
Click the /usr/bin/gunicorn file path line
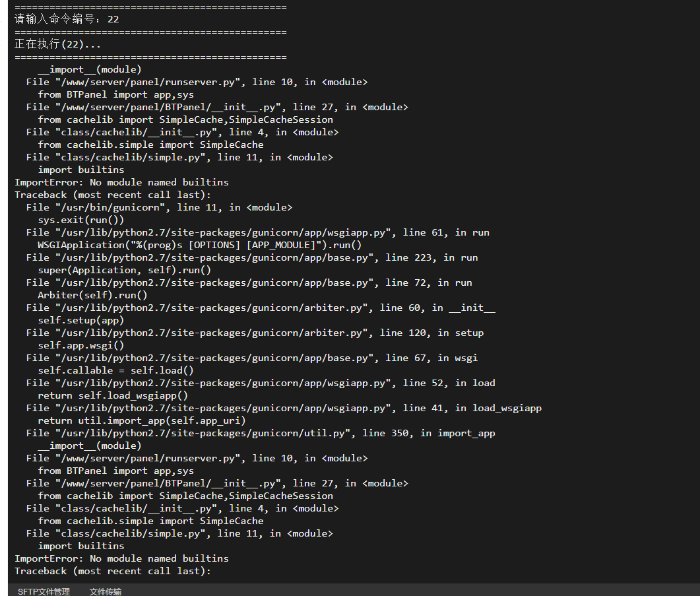[159, 207]
